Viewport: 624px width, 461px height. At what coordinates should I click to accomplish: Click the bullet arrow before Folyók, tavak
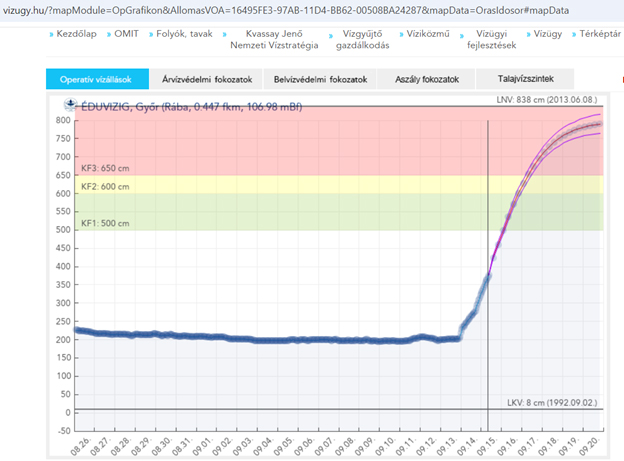pos(151,35)
